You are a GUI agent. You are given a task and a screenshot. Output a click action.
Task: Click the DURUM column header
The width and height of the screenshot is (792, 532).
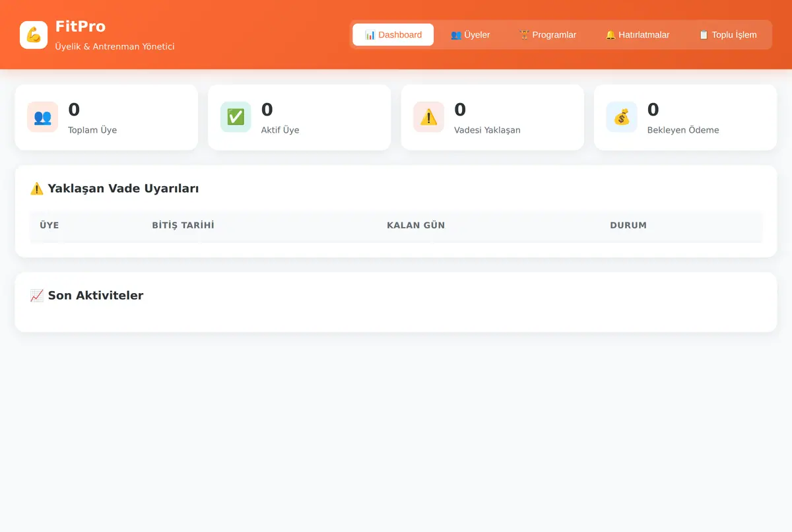click(628, 225)
